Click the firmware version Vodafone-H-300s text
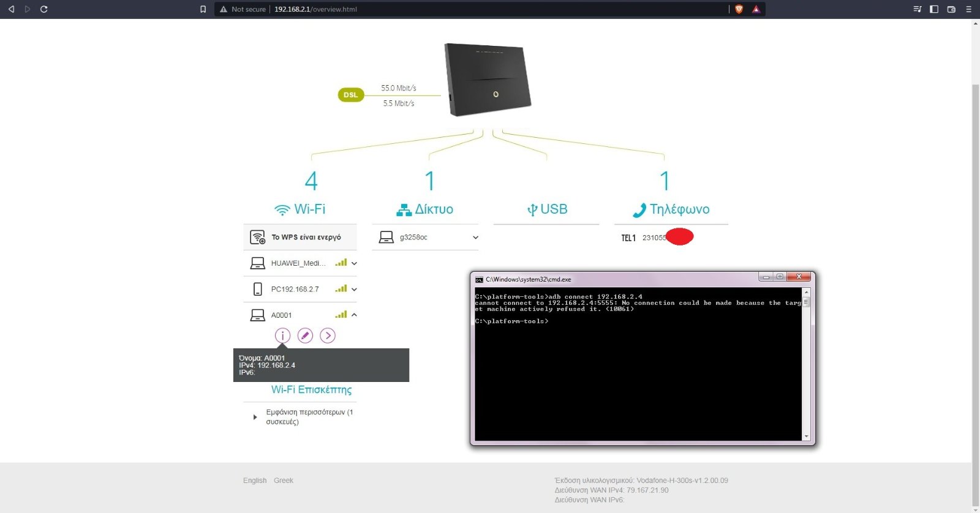The width and height of the screenshot is (980, 513). click(641, 481)
